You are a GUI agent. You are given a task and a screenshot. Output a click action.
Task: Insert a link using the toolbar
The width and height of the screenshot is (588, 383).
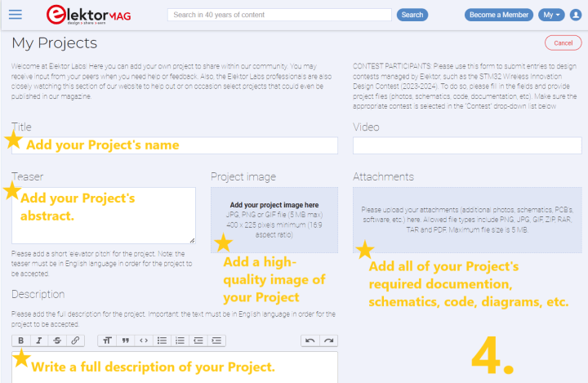[75, 341]
